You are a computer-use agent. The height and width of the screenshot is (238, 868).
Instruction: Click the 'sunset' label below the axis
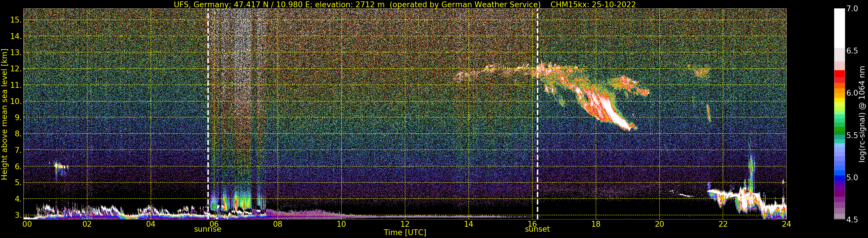click(x=537, y=229)
